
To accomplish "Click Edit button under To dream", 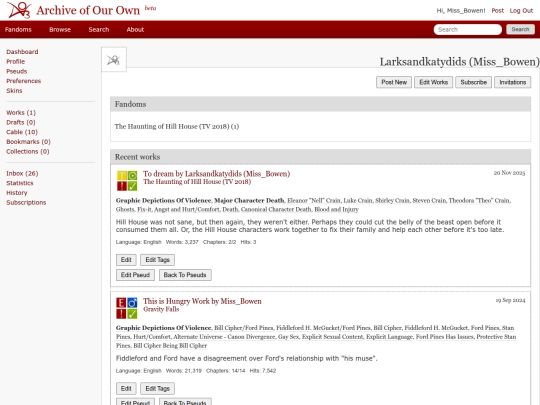I will coord(126,260).
